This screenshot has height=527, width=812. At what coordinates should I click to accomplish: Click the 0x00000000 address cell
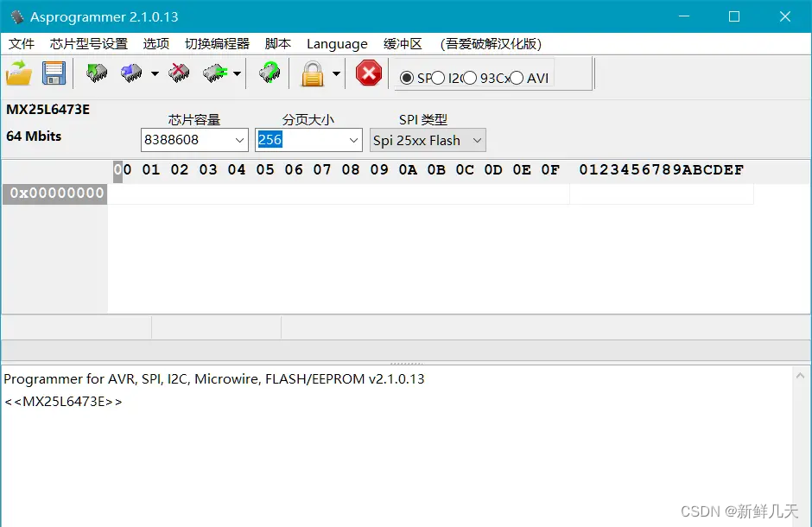(54, 194)
